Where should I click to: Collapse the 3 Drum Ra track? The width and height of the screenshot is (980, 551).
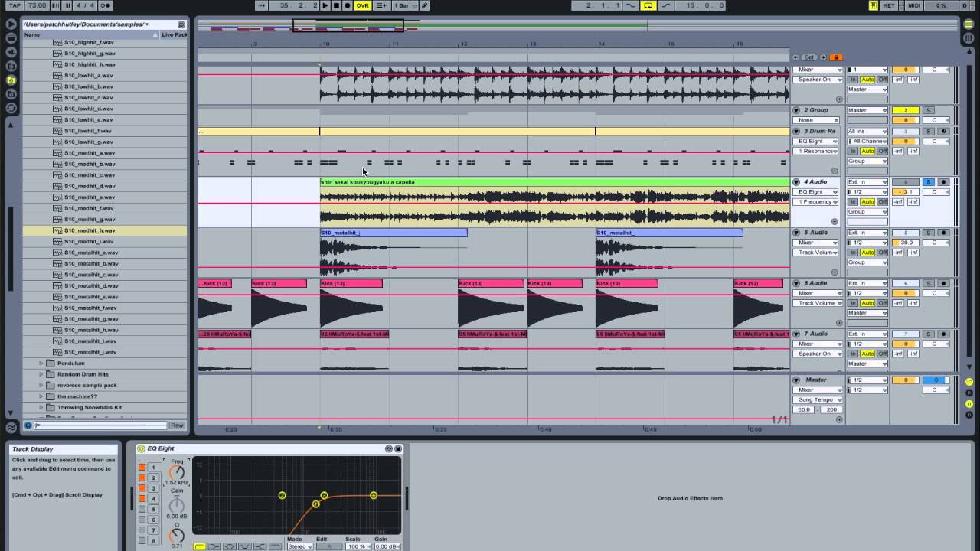(796, 132)
